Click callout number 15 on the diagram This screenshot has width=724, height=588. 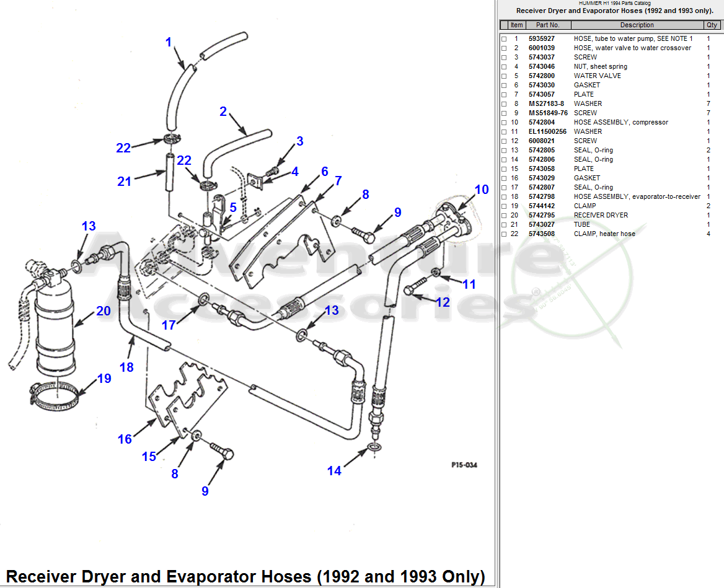point(149,457)
